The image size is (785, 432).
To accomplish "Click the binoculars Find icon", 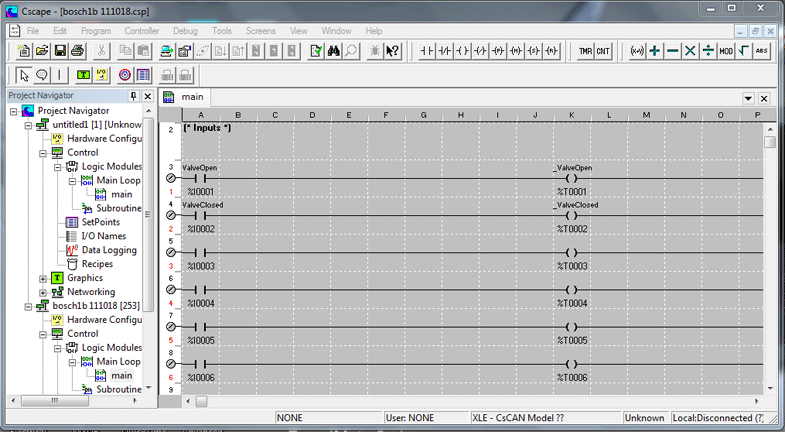I will (x=333, y=51).
